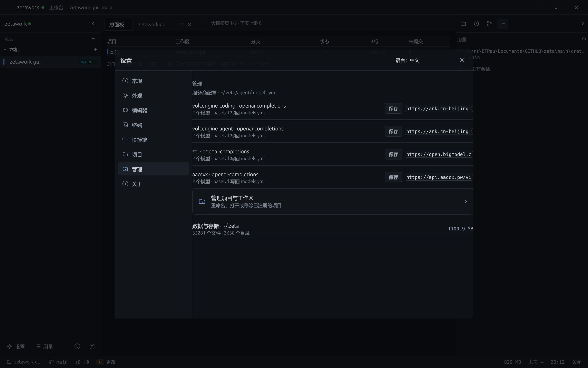This screenshot has width=588, height=368.
Task: Click zetawork-gui folder in status bar
Action: 24,362
